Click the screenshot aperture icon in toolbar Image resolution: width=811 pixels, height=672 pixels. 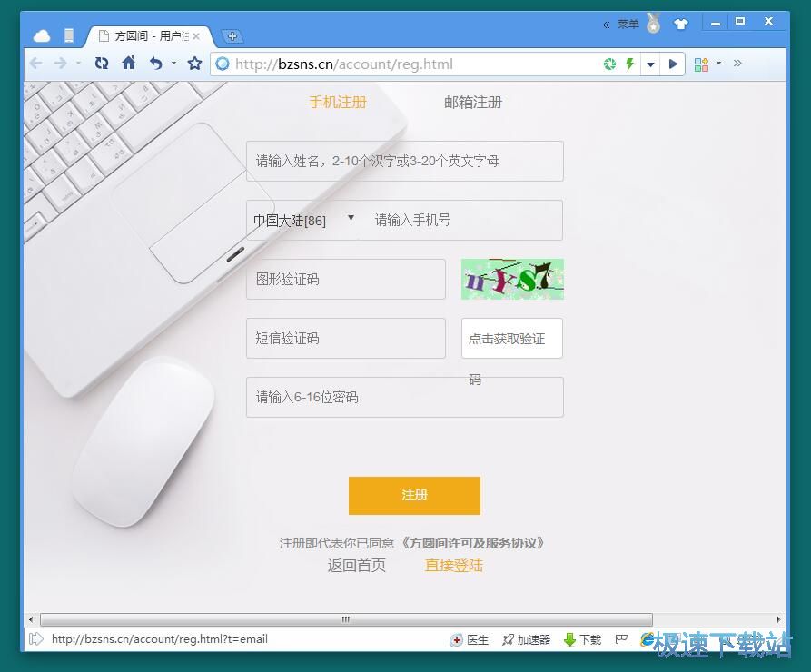[x=608, y=64]
